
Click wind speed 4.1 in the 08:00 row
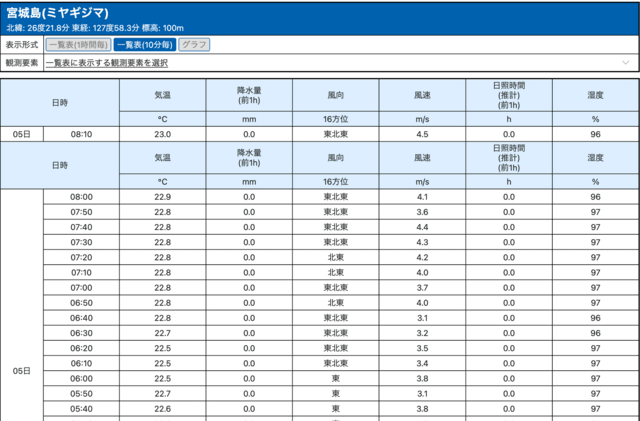[x=422, y=197]
